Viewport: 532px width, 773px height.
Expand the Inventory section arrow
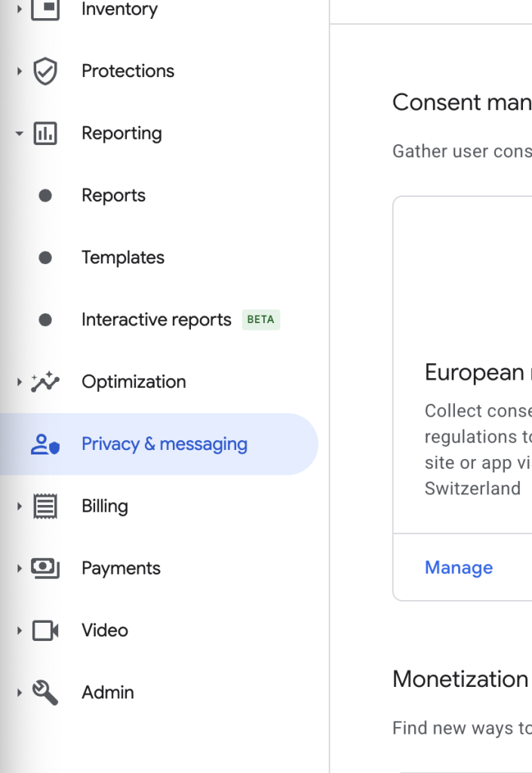[x=19, y=9]
